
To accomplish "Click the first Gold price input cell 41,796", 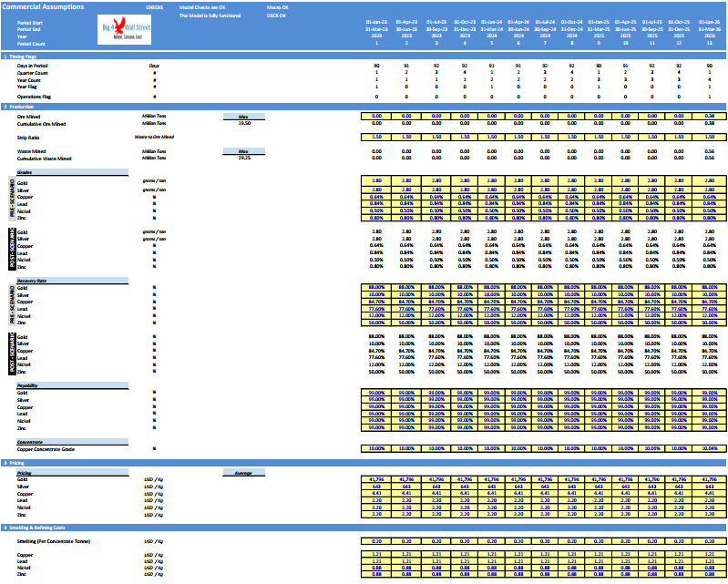I will tap(376, 479).
